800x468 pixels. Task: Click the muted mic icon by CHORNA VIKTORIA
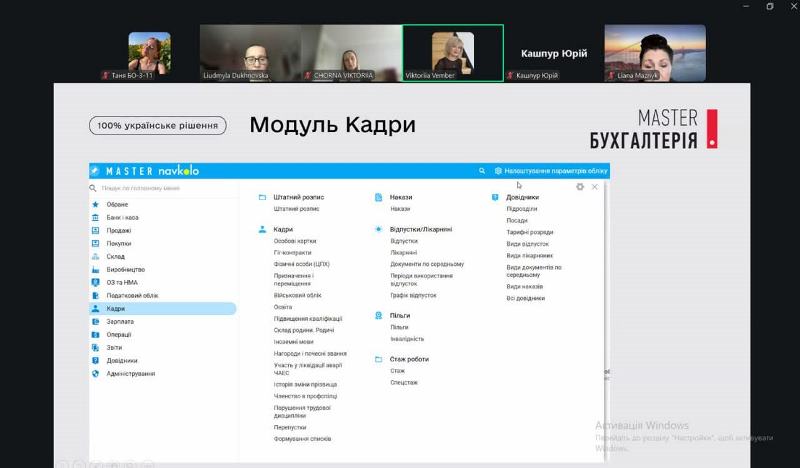click(x=308, y=76)
